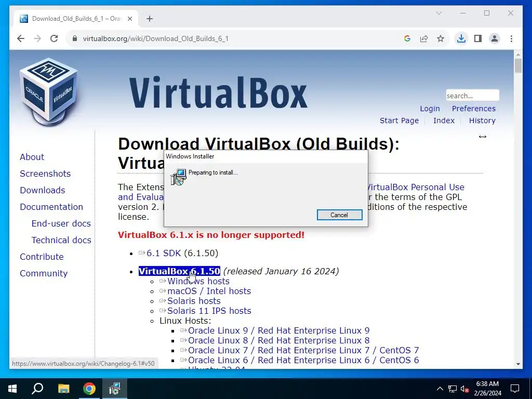Click the forward navigation arrow
Screen dimensions: 532x399
(37, 38)
